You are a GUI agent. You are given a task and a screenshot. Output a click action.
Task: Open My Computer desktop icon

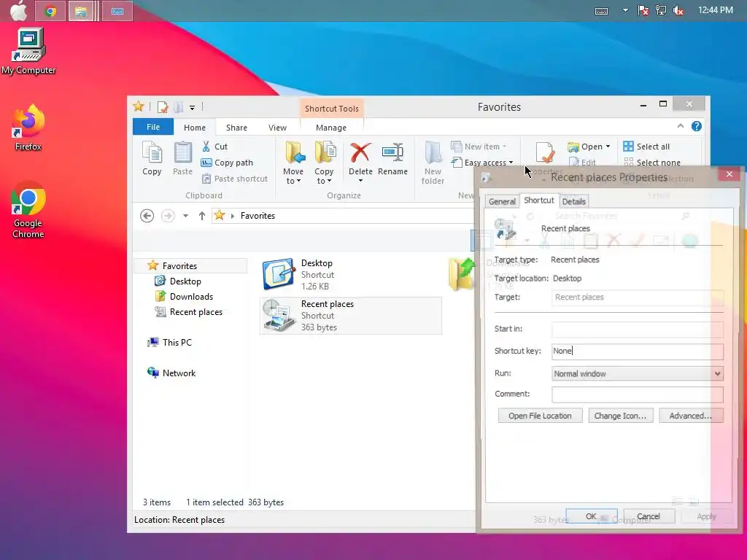[x=28, y=52]
